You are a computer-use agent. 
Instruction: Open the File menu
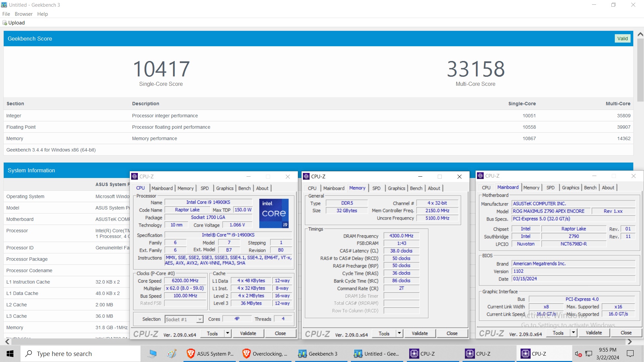click(6, 14)
